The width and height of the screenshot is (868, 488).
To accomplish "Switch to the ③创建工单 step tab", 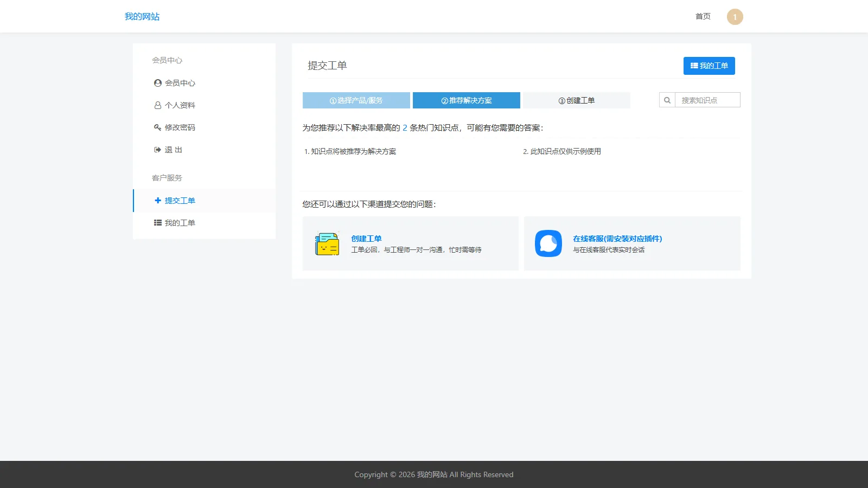I will tap(576, 100).
